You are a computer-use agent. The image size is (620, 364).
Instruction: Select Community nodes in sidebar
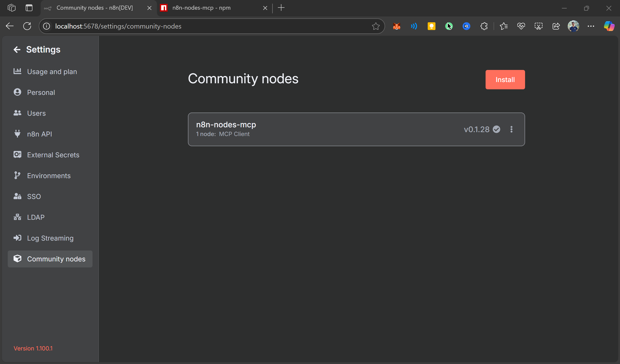pyautogui.click(x=50, y=259)
